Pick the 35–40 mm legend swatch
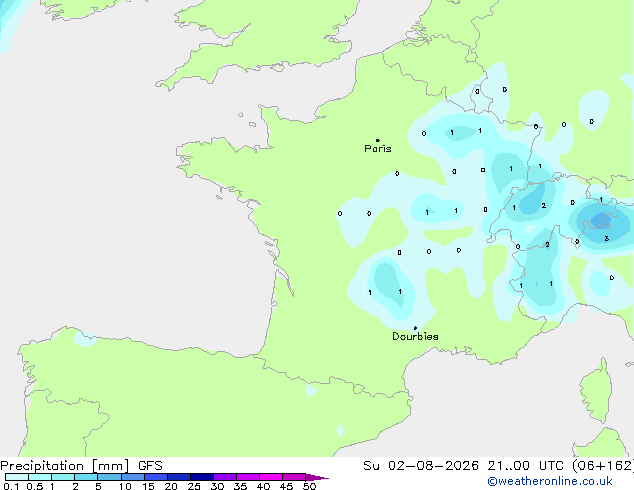 point(247,477)
